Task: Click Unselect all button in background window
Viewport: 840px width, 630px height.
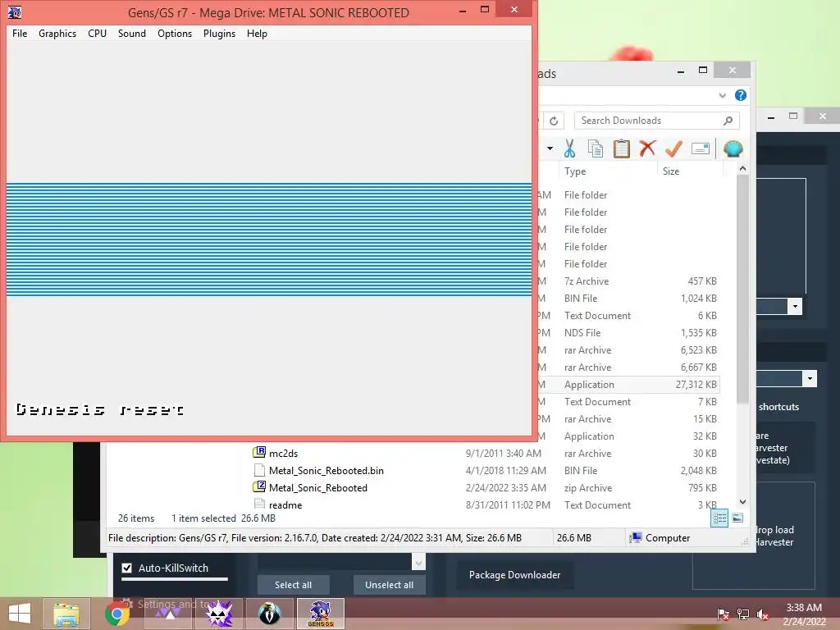Action: coord(389,585)
